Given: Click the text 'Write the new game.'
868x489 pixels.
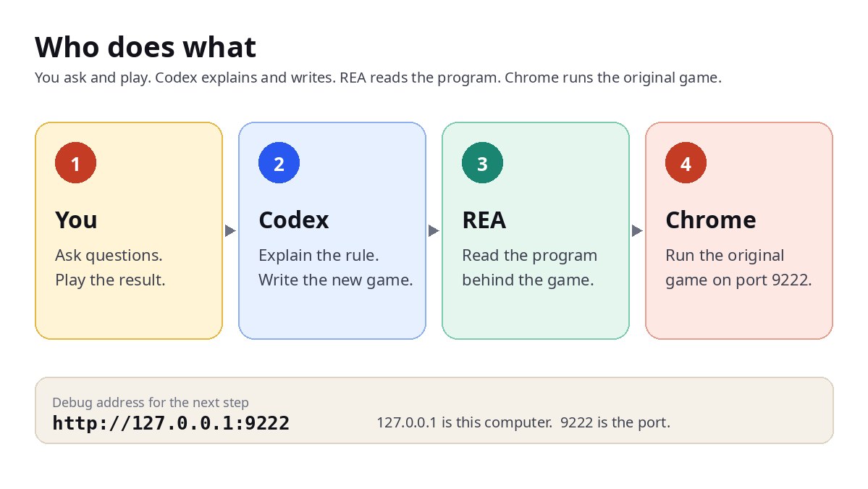Looking at the screenshot, I should tap(336, 280).
